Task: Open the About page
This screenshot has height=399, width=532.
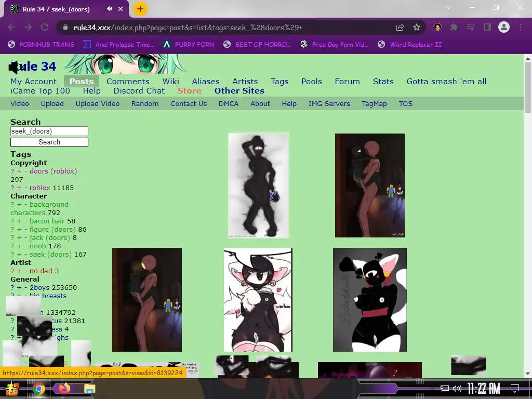Action: [x=260, y=104]
